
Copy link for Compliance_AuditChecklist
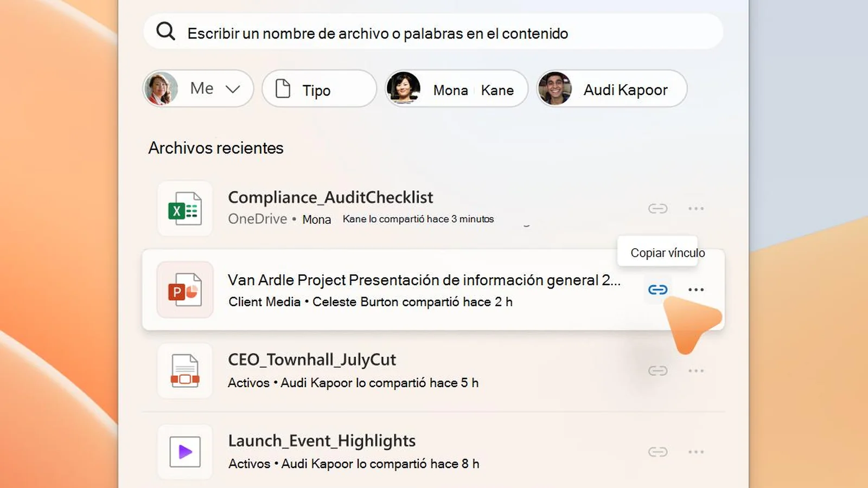point(658,209)
